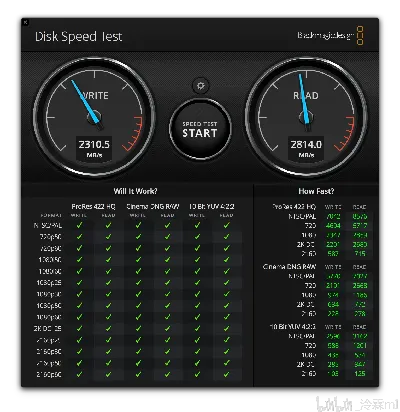Select the 2310.5 write speed readout
This screenshot has height=412, width=400.
(94, 144)
